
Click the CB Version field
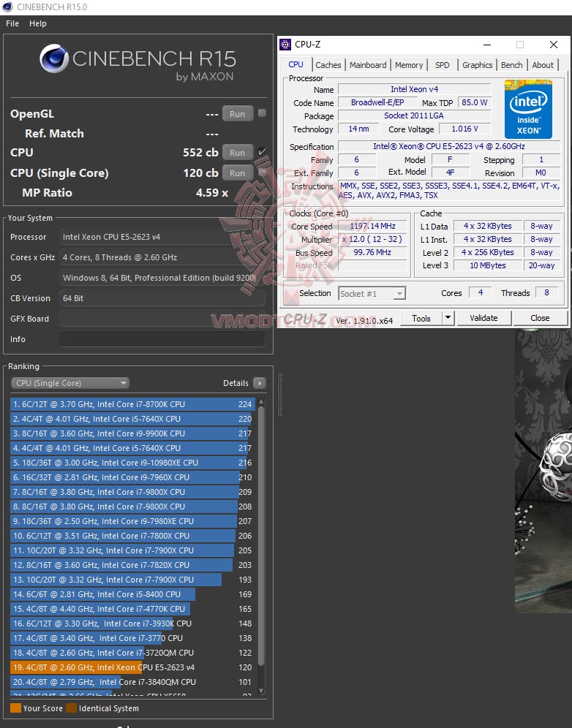tap(162, 298)
